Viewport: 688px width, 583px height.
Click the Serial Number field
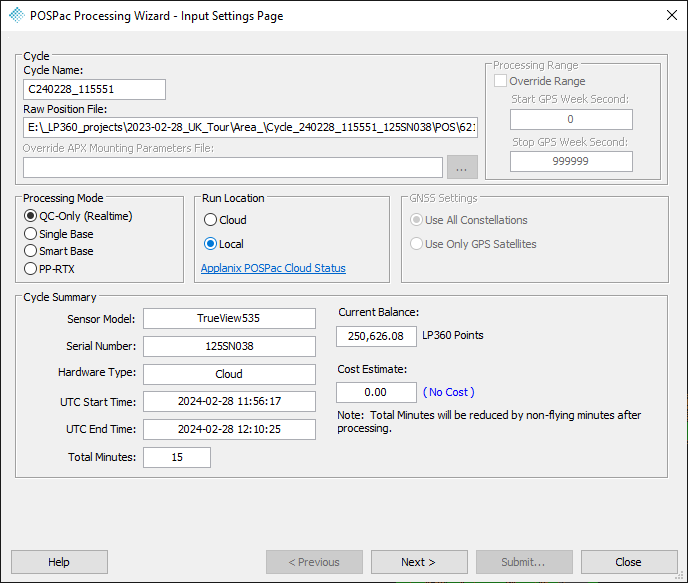pyautogui.click(x=229, y=346)
